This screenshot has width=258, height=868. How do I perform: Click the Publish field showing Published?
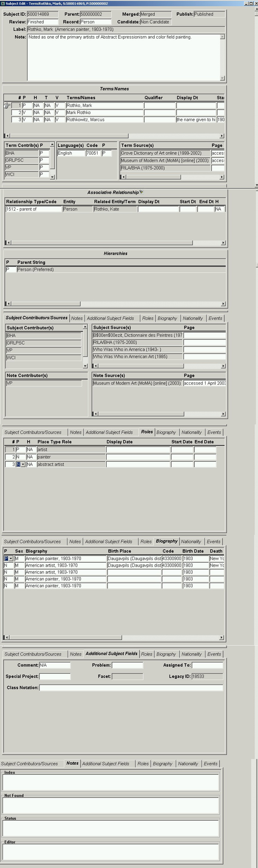(209, 14)
